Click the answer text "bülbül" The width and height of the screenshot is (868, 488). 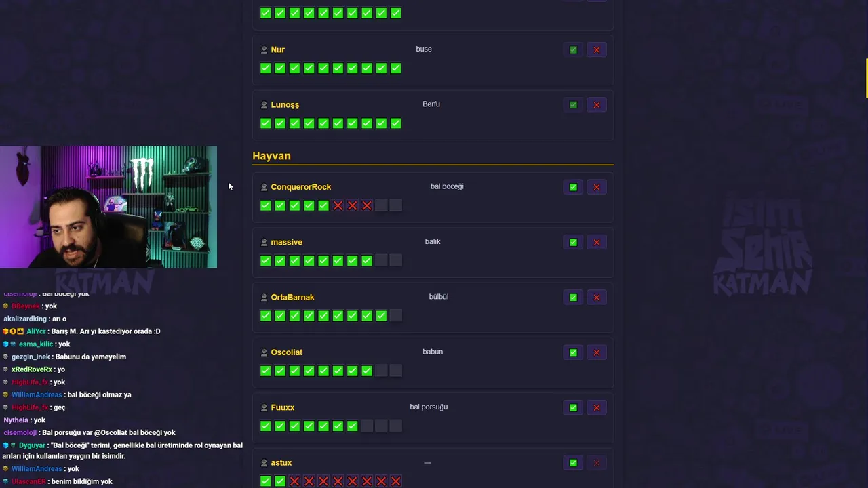(x=439, y=297)
